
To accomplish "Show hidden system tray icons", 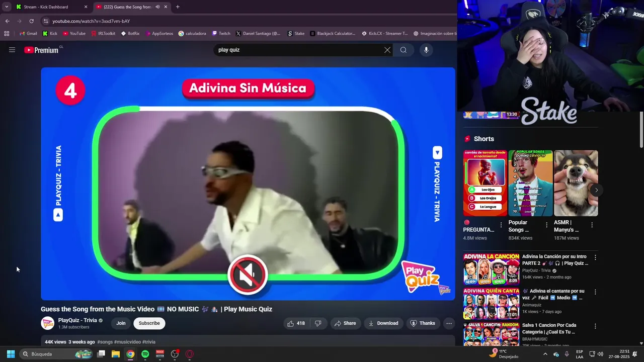I will (545, 354).
